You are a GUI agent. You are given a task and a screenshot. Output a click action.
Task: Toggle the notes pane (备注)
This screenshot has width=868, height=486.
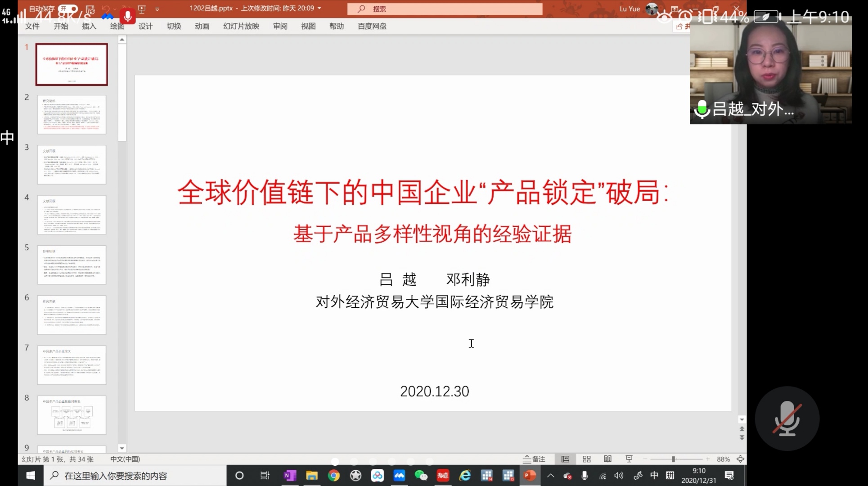[534, 459]
